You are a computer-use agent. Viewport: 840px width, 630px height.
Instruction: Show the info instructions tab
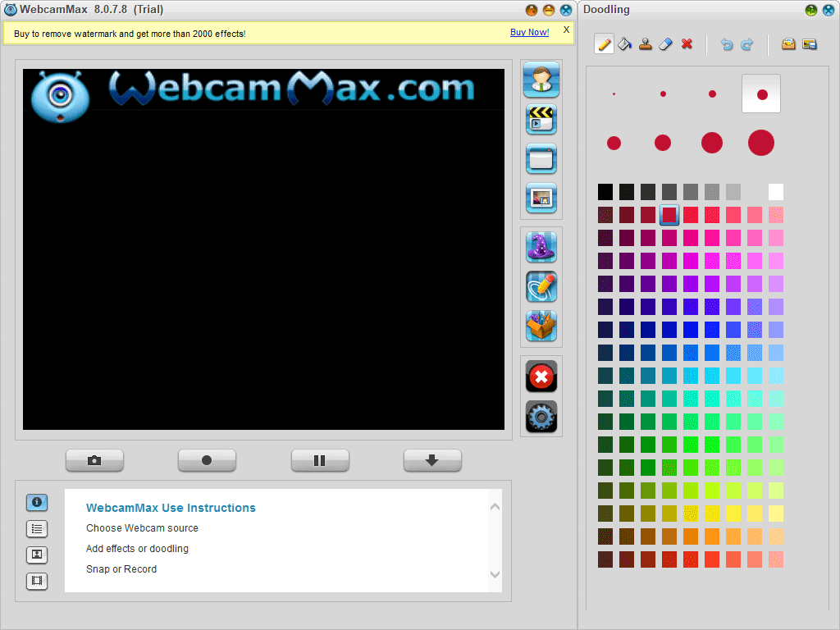point(37,503)
